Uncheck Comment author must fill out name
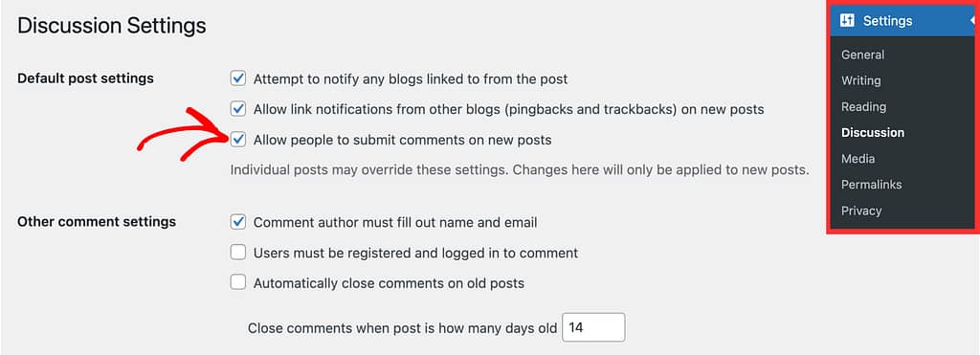The height and width of the screenshot is (355, 980). point(238,222)
